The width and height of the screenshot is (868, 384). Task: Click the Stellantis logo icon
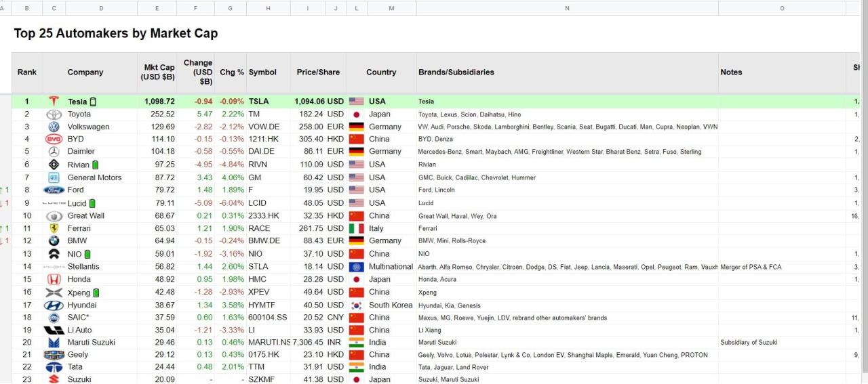coord(54,267)
